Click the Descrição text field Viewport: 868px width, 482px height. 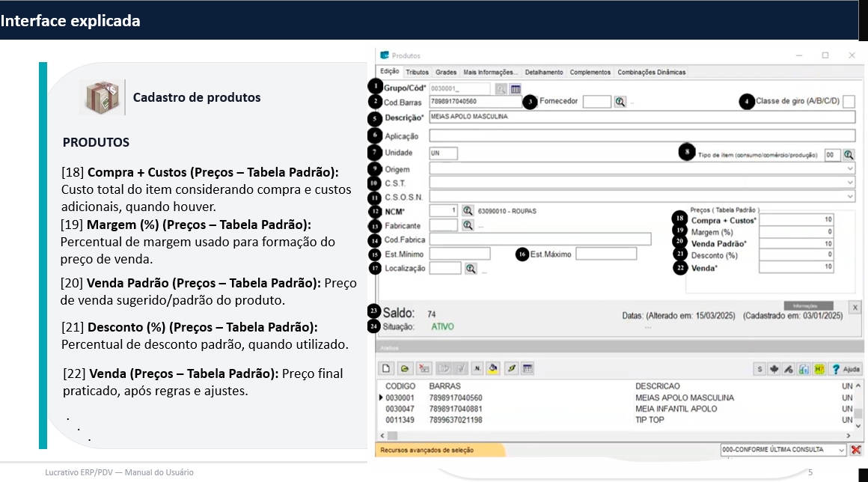[x=641, y=117]
